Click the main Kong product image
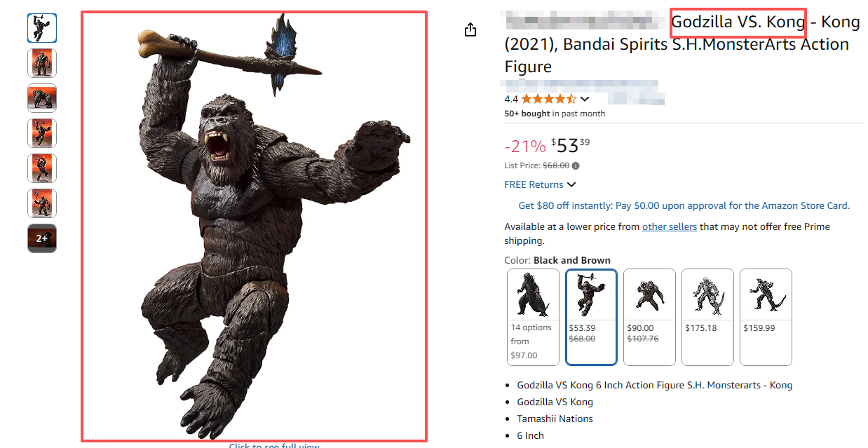The width and height of the screenshot is (868, 448). [254, 226]
